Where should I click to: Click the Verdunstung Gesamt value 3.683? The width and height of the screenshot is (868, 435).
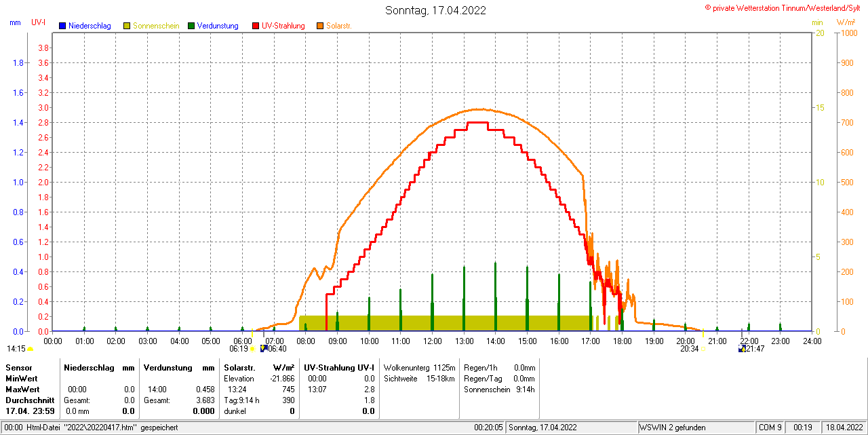coord(204,400)
